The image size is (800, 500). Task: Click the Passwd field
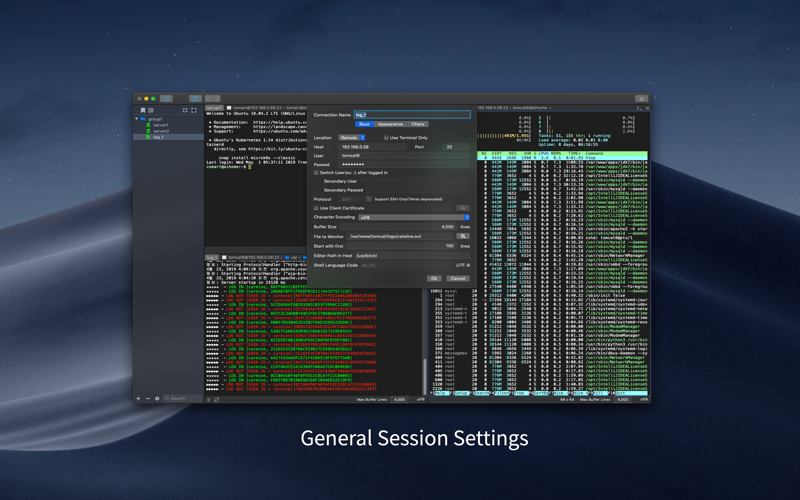[404, 165]
